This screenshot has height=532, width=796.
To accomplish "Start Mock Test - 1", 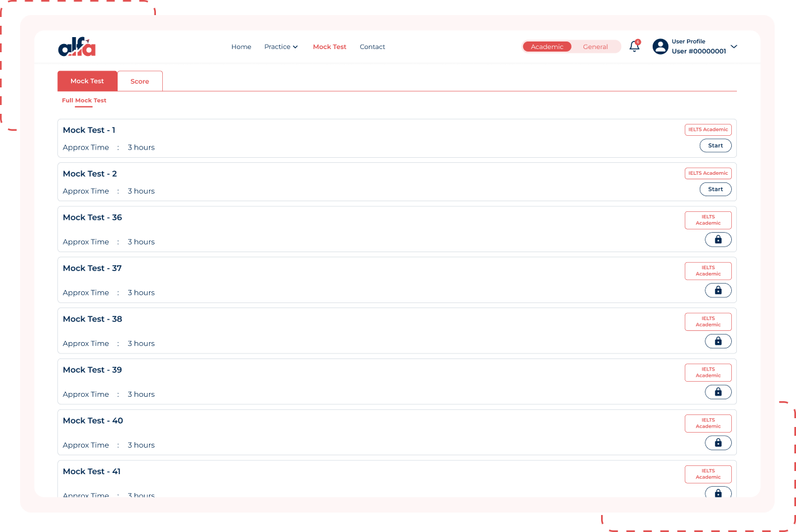I will point(716,145).
